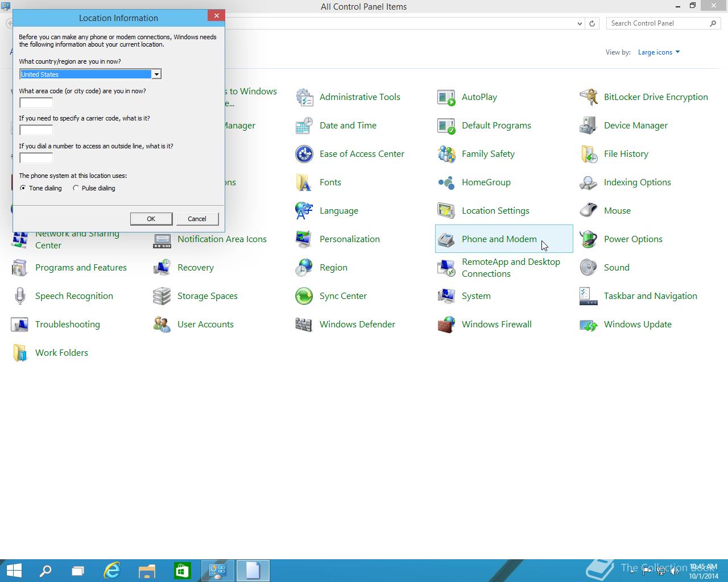This screenshot has width=728, height=582.
Task: Expand the address bar history dropdown
Action: pyautogui.click(x=580, y=23)
